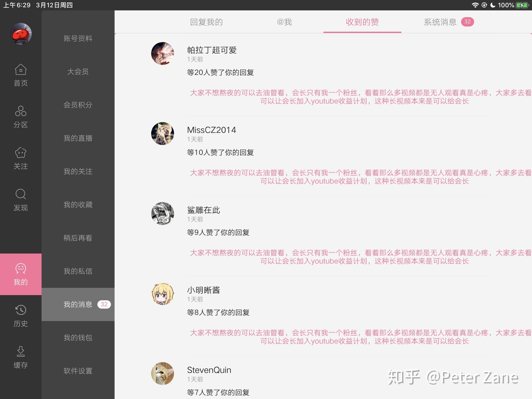This screenshot has height=399, width=532.
Task: Open MissCZ2014 cat avatar
Action: click(163, 134)
